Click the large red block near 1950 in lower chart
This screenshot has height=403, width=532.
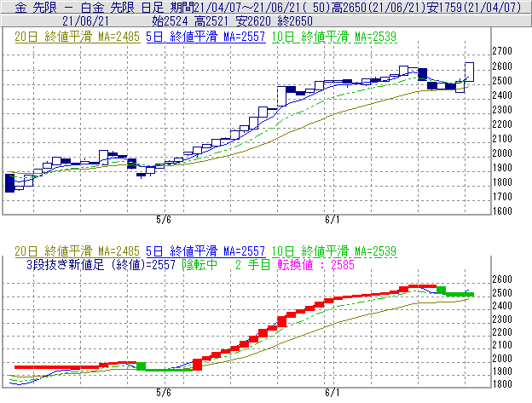(x=198, y=365)
